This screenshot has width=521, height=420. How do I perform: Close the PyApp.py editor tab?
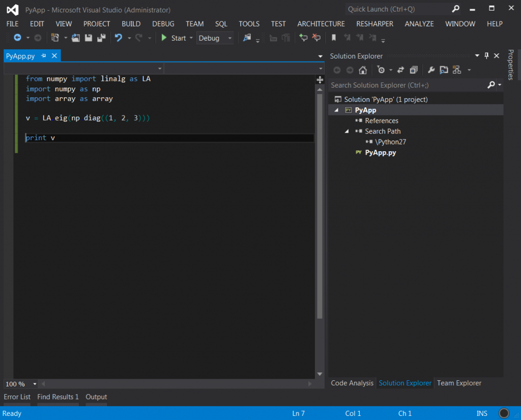54,55
